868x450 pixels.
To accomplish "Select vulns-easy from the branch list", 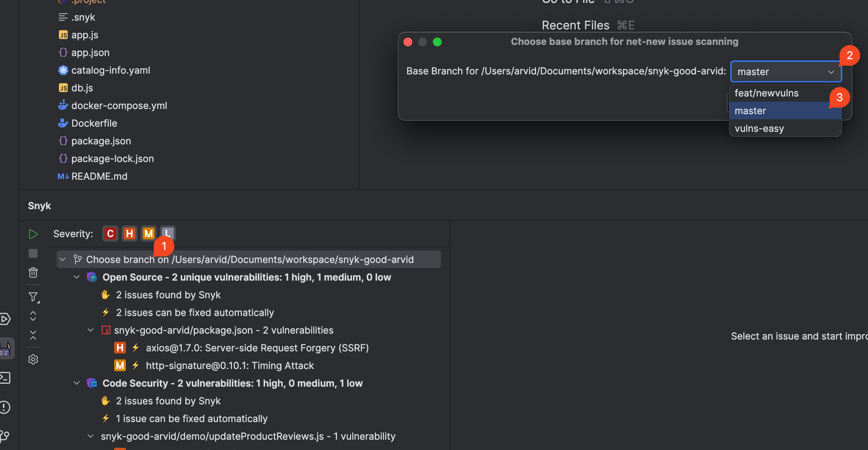I will (759, 128).
